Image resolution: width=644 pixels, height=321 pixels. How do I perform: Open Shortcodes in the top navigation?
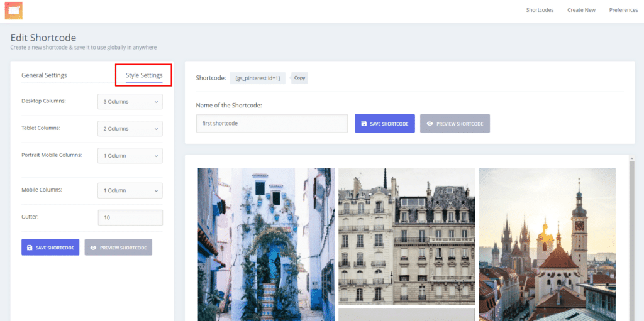(x=540, y=10)
